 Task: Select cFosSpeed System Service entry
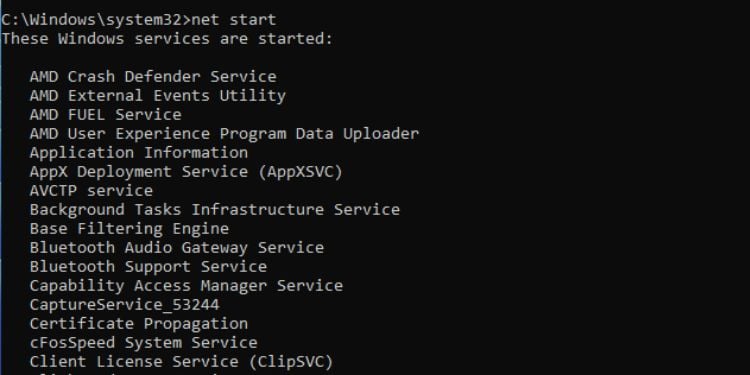pos(143,342)
